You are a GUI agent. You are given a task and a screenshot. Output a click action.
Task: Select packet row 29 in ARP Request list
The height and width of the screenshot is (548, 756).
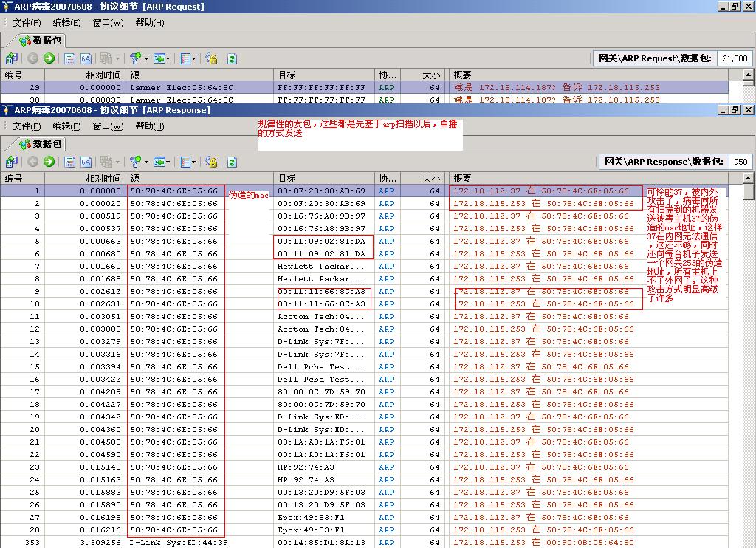point(221,87)
